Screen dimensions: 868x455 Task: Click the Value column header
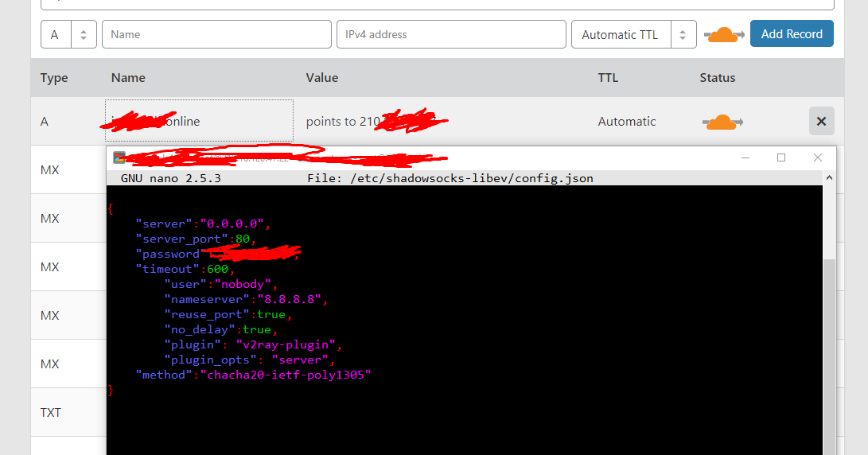click(x=322, y=77)
